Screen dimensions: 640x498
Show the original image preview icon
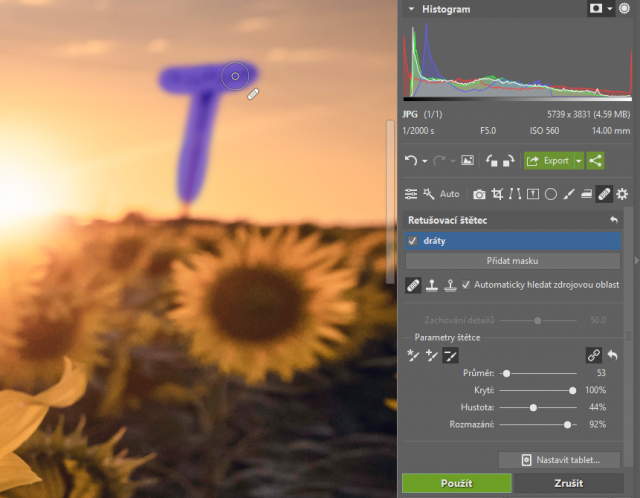467,160
